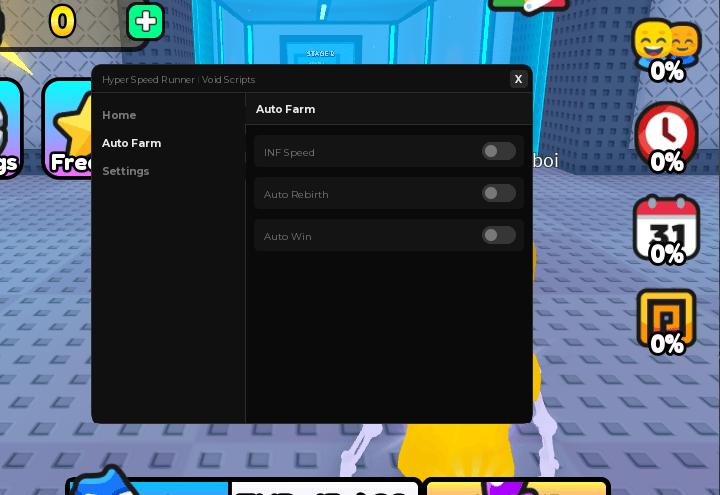The image size is (720, 495).
Task: Click the Auto Win label text
Action: (x=287, y=236)
